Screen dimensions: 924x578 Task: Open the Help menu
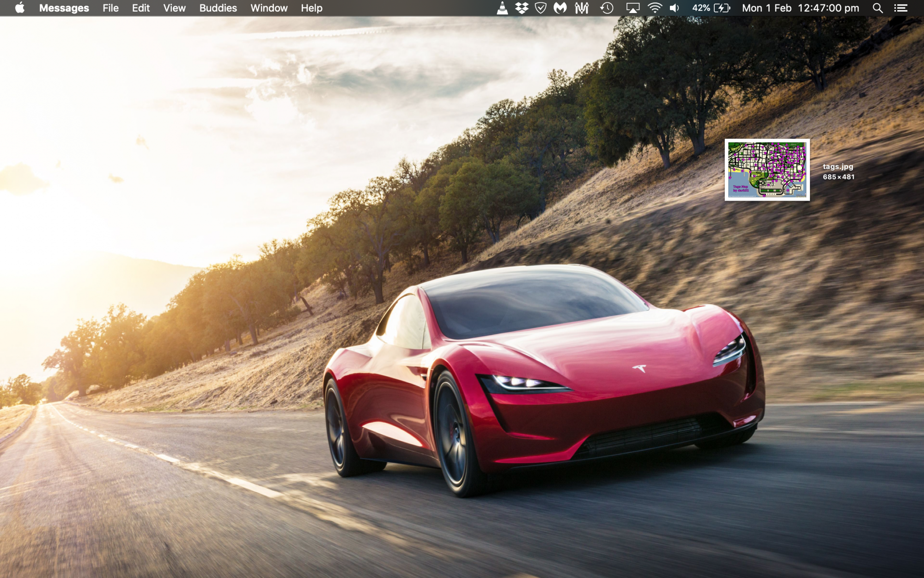pos(311,8)
